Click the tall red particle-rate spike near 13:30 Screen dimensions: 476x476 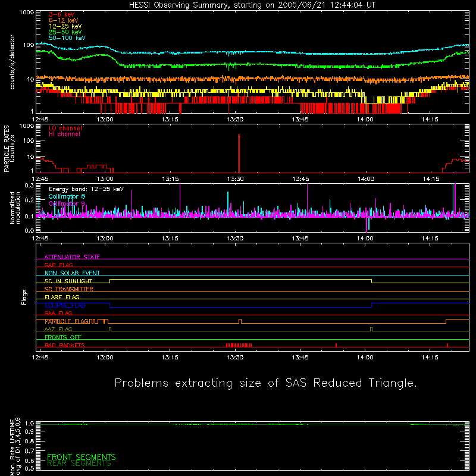tap(239, 154)
